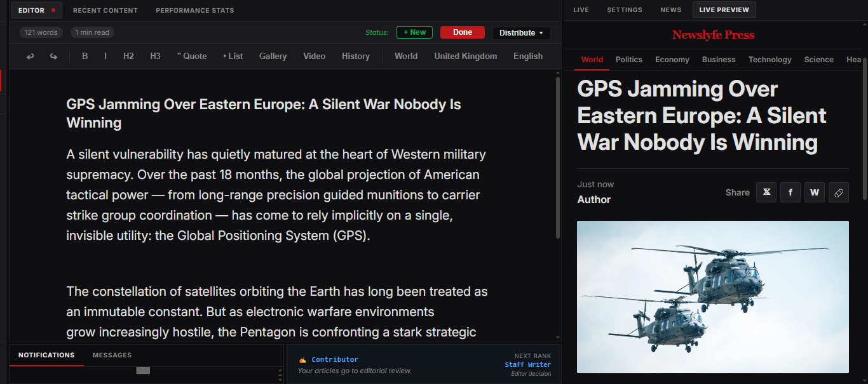The height and width of the screenshot is (384, 868).
Task: Click the Contributor rank label
Action: pyautogui.click(x=335, y=359)
